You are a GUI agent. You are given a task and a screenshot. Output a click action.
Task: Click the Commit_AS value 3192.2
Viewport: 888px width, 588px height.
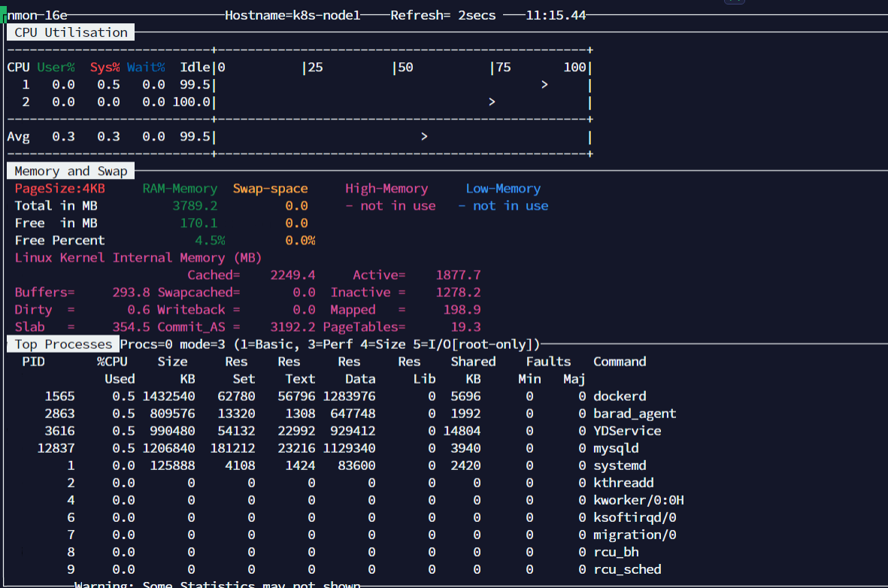click(x=292, y=327)
